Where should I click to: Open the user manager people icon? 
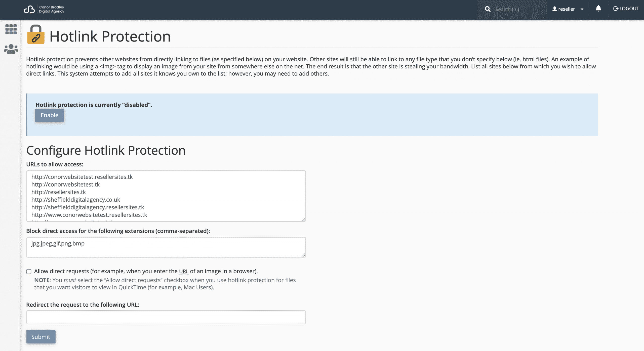pos(11,49)
